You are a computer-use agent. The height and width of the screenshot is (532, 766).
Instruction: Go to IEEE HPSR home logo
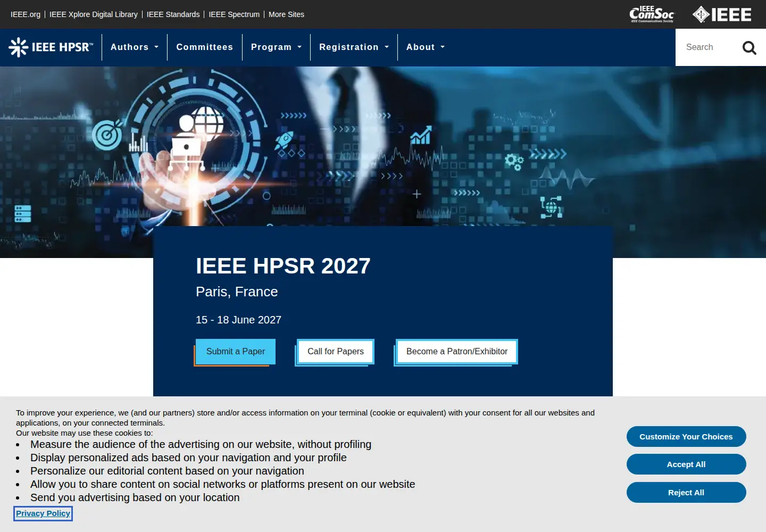pos(51,47)
